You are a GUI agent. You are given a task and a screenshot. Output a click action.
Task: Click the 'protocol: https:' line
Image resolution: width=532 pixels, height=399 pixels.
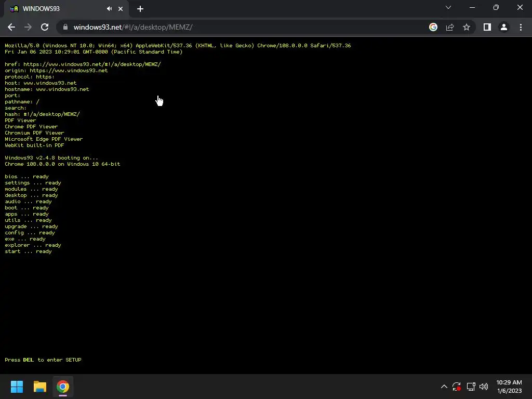pos(30,77)
